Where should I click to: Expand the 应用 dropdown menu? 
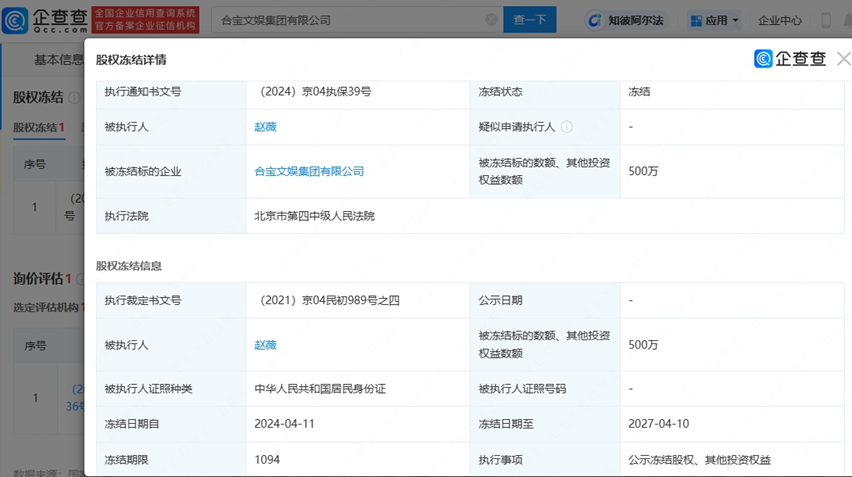(715, 21)
